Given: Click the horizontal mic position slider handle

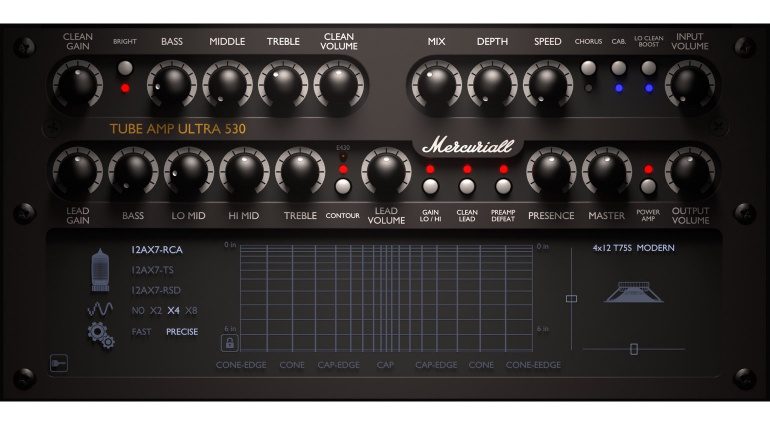Looking at the screenshot, I should (x=633, y=348).
